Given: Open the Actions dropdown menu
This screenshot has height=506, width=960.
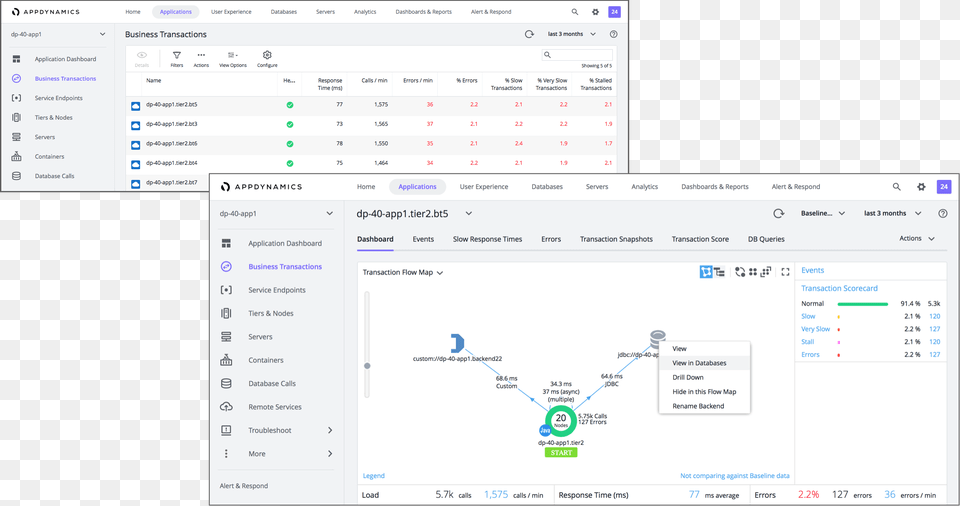Looking at the screenshot, I should tap(916, 239).
